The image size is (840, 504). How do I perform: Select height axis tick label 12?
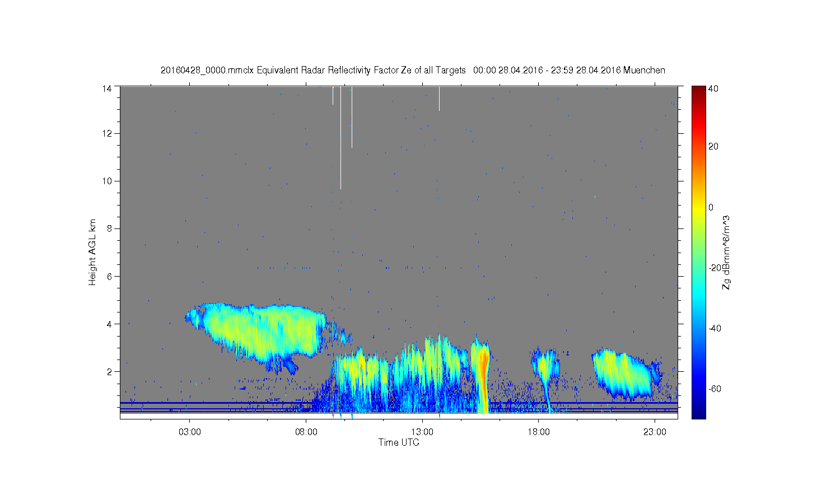107,133
